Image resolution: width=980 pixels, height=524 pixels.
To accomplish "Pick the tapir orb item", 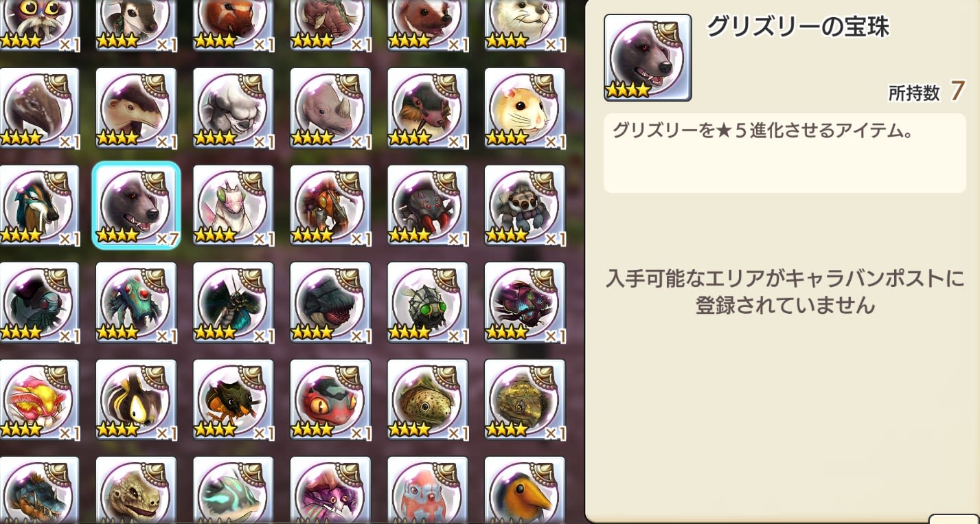I will (39, 109).
